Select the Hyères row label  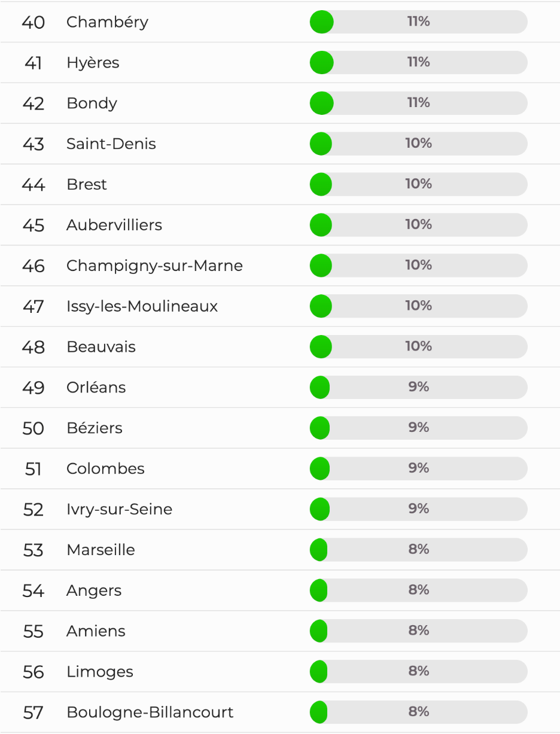point(93,63)
